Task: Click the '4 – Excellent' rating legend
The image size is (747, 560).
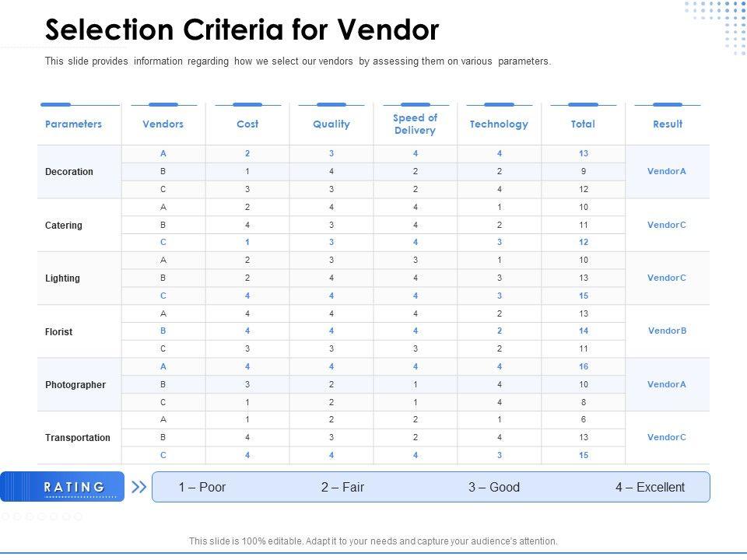Action: pyautogui.click(x=650, y=488)
